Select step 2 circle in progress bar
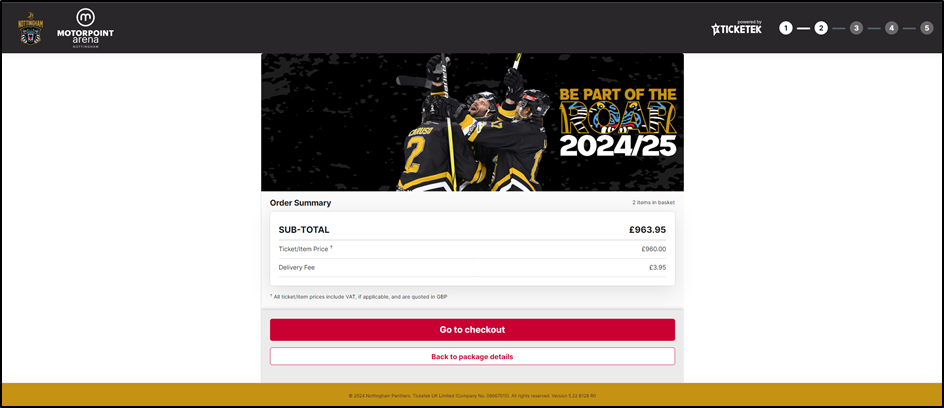The image size is (944, 408). pyautogui.click(x=821, y=28)
